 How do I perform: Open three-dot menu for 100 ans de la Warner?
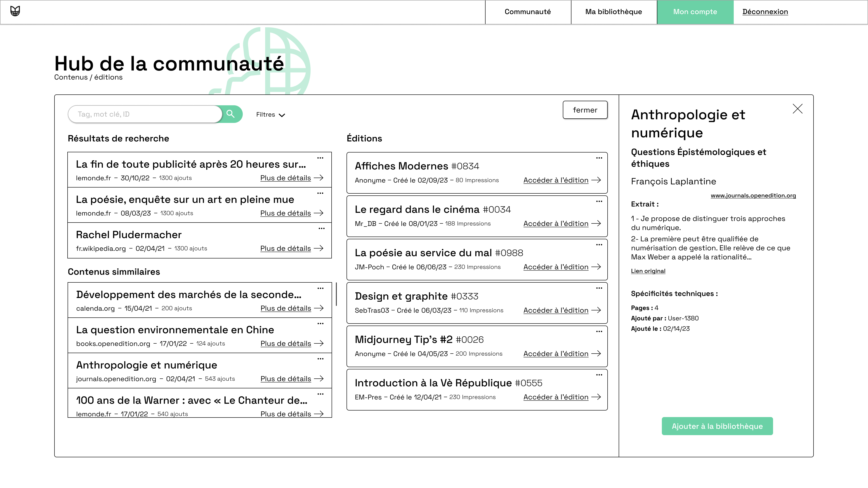[x=321, y=394]
